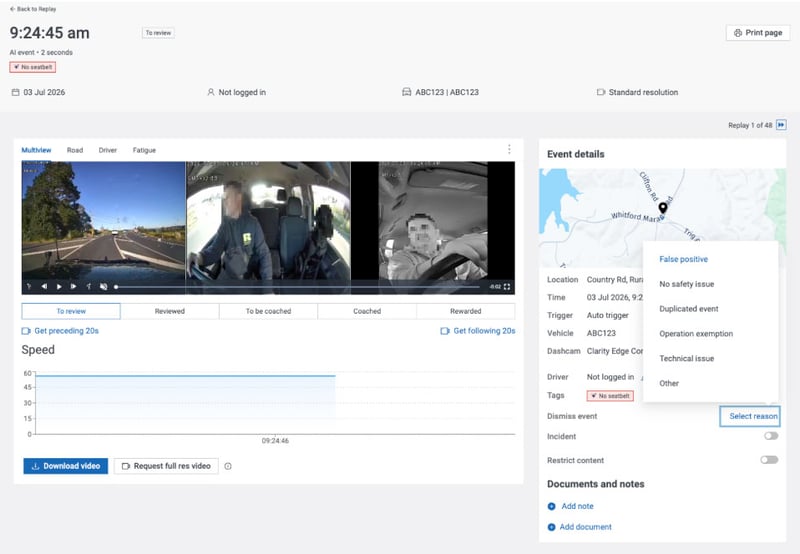Viewport: 800px width, 554px height.
Task: Set status to Reviewed
Action: (170, 311)
